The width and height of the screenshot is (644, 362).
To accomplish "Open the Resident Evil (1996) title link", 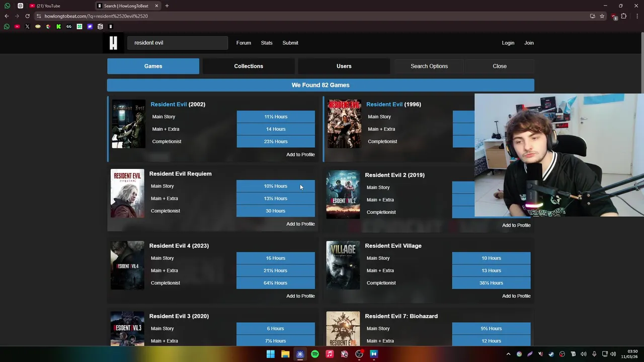I will (393, 105).
